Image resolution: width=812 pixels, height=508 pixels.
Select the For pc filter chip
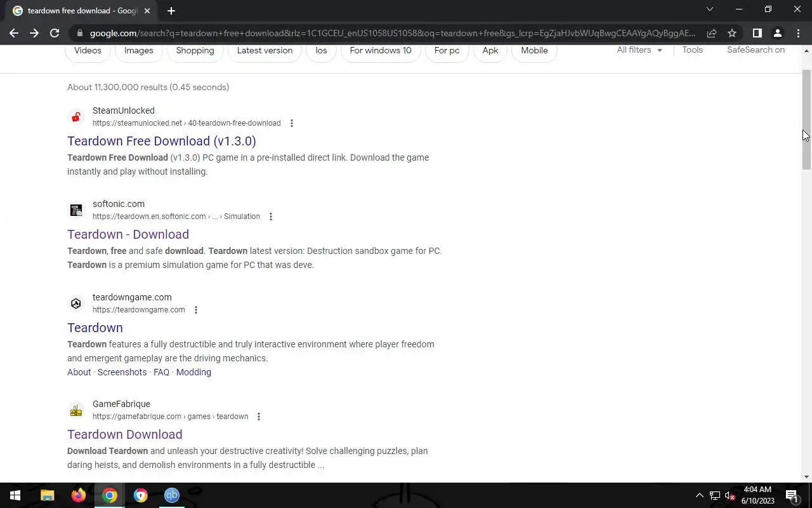447,51
